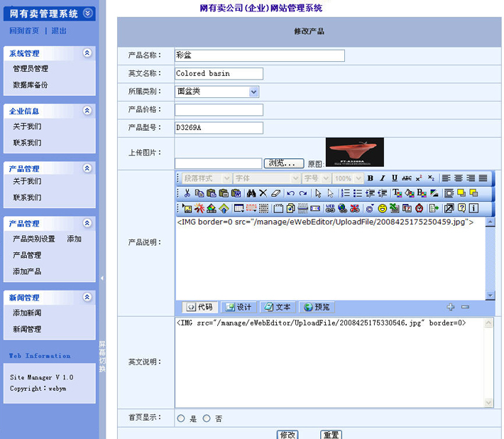Insert a bulleted list

click(358, 193)
